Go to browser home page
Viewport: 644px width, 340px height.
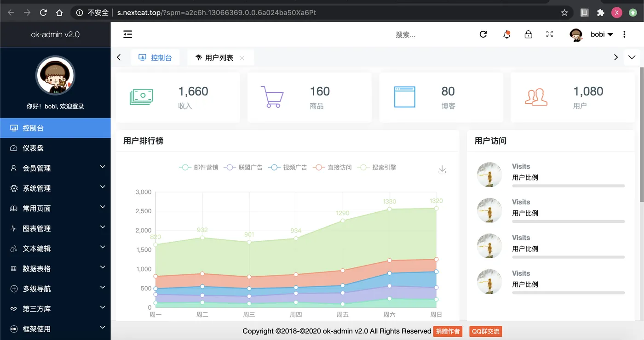pos(59,13)
